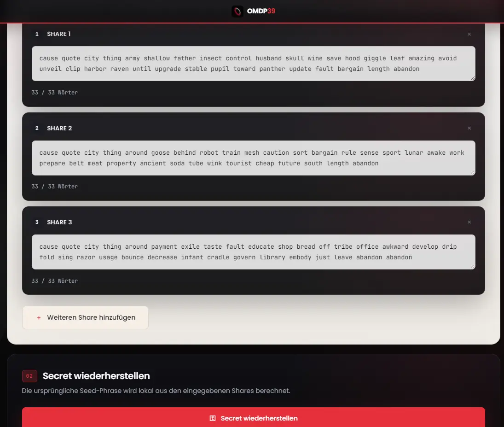Focus the Share 1 words text area
Screen dimensions: 504x427
253,64
